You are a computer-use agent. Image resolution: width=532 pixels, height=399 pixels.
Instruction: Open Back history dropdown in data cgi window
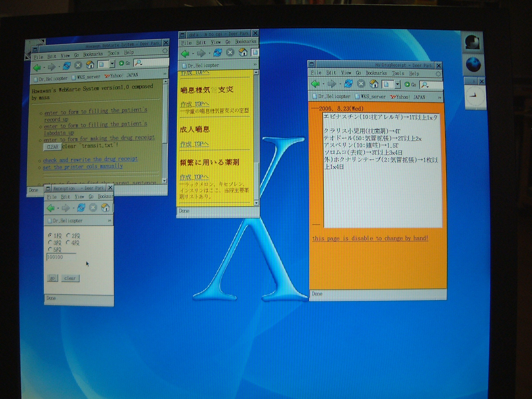click(x=193, y=54)
